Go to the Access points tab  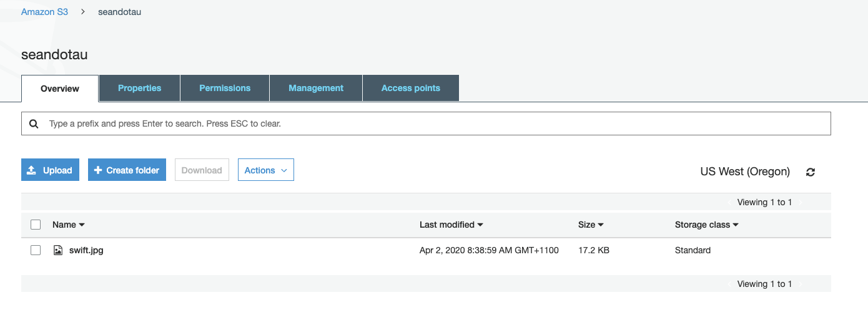411,88
